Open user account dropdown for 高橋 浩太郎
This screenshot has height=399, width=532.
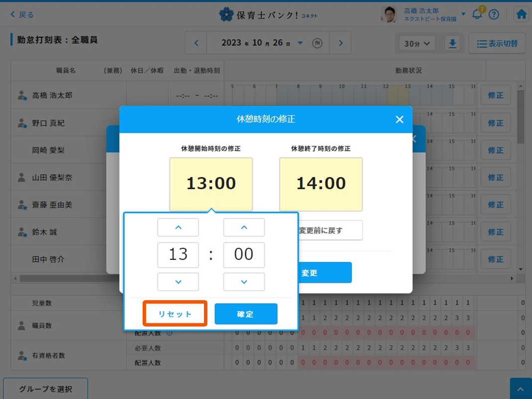[x=463, y=14]
